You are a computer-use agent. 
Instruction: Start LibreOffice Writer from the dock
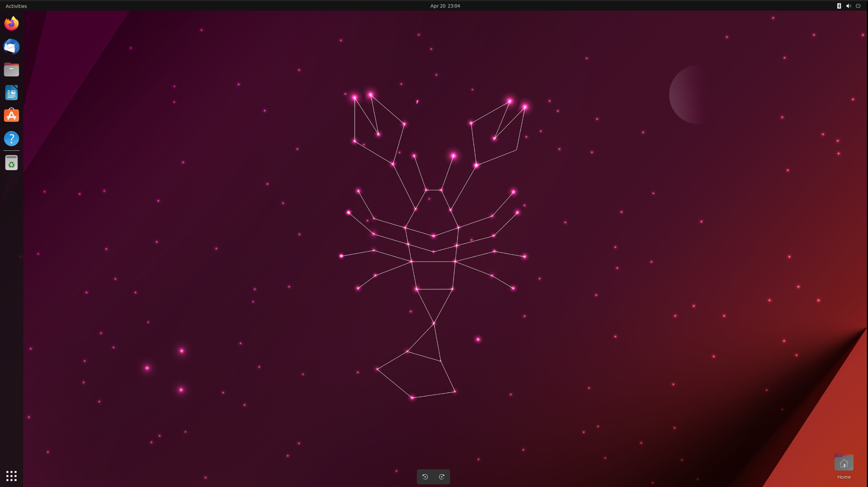pos(11,93)
